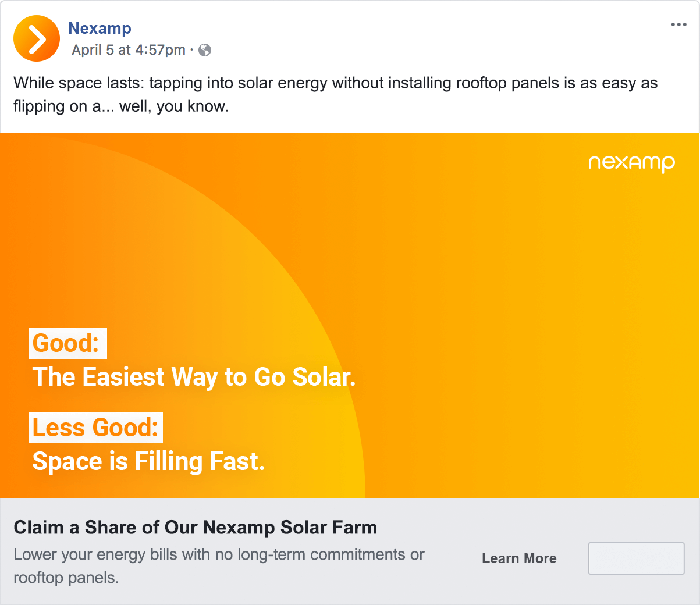The width and height of the screenshot is (700, 605).
Task: Click the April 5 at 4:57pm timestamp
Action: pyautogui.click(x=128, y=50)
